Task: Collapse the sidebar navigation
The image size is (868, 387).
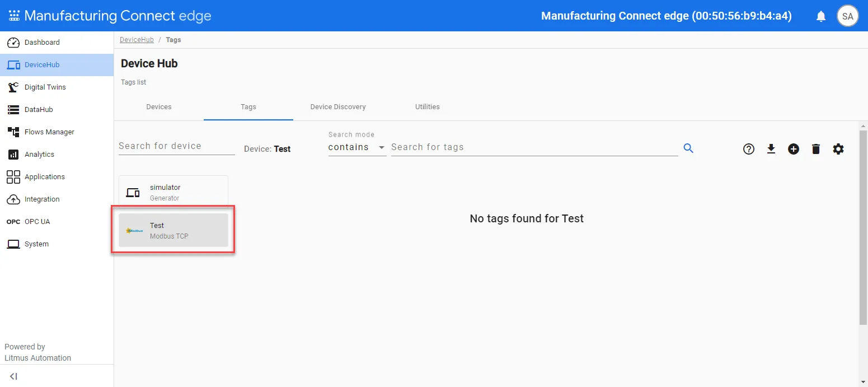Action: pos(14,376)
